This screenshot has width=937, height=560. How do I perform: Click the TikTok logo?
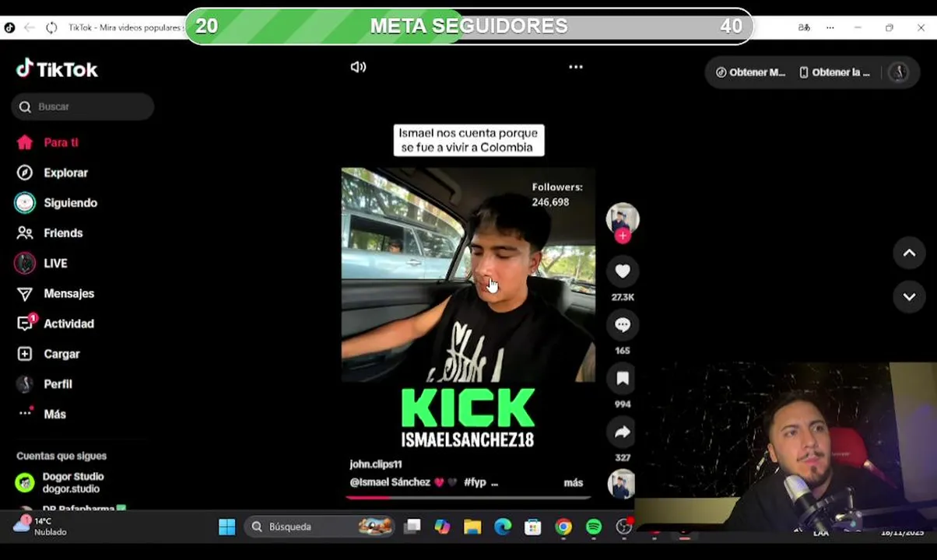[x=57, y=69]
